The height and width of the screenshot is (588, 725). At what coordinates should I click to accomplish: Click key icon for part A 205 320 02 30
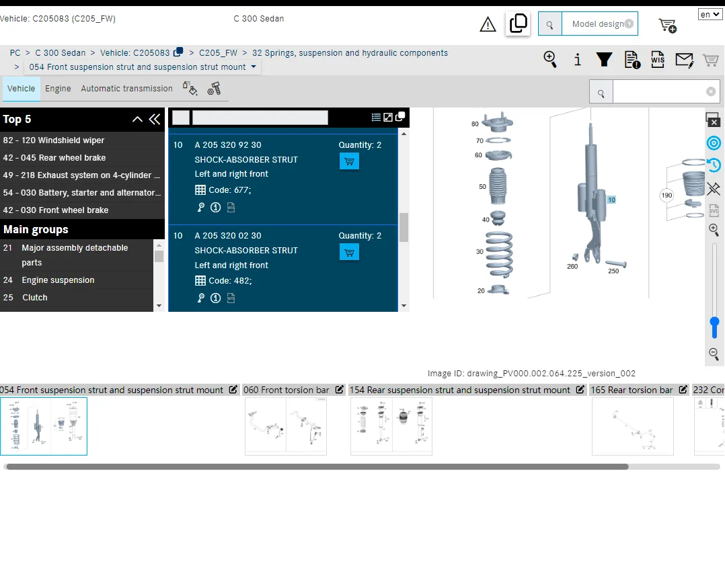[200, 298]
